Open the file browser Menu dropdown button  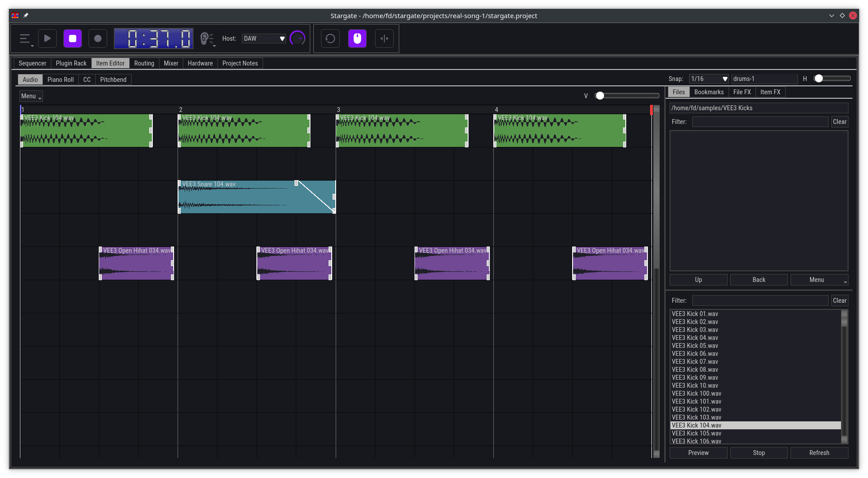(x=819, y=280)
